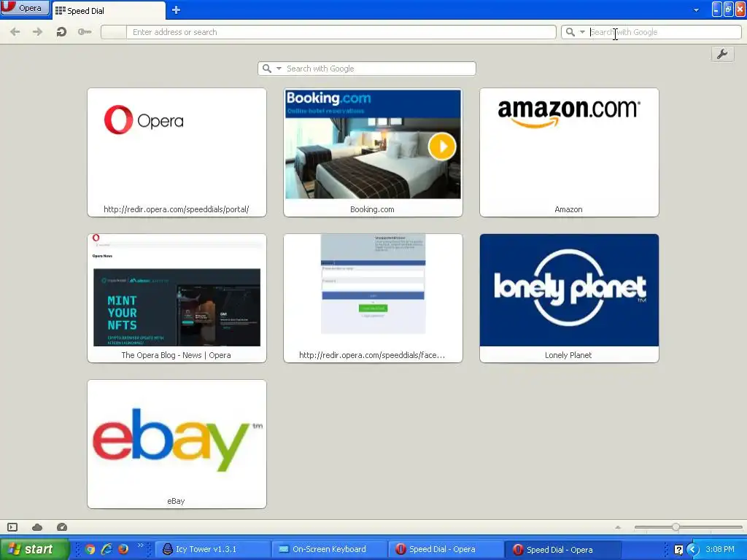The width and height of the screenshot is (747, 560).
Task: Open the eBay speed dial
Action: click(x=177, y=444)
